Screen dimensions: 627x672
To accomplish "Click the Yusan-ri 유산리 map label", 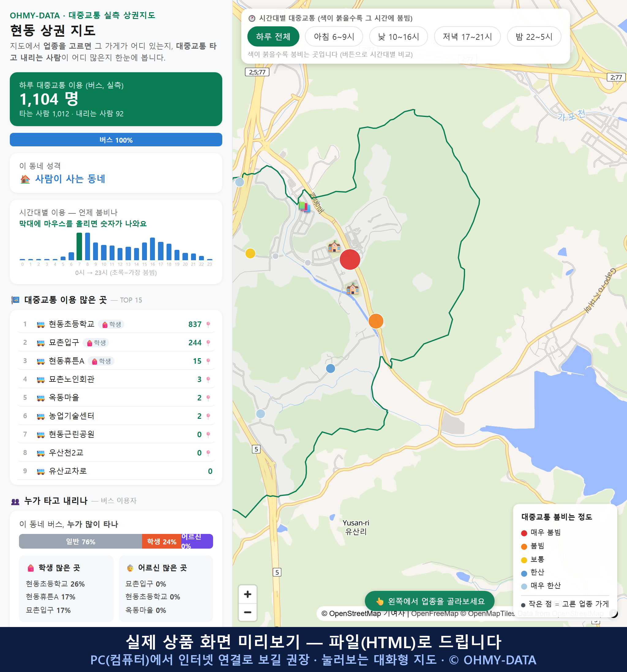I will point(355,527).
